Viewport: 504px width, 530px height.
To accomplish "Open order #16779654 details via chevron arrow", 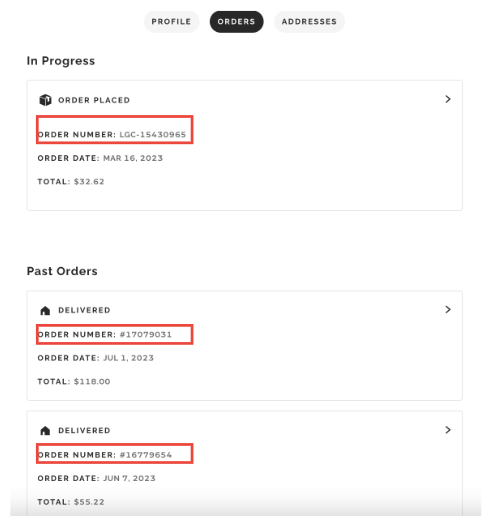I will 448,430.
